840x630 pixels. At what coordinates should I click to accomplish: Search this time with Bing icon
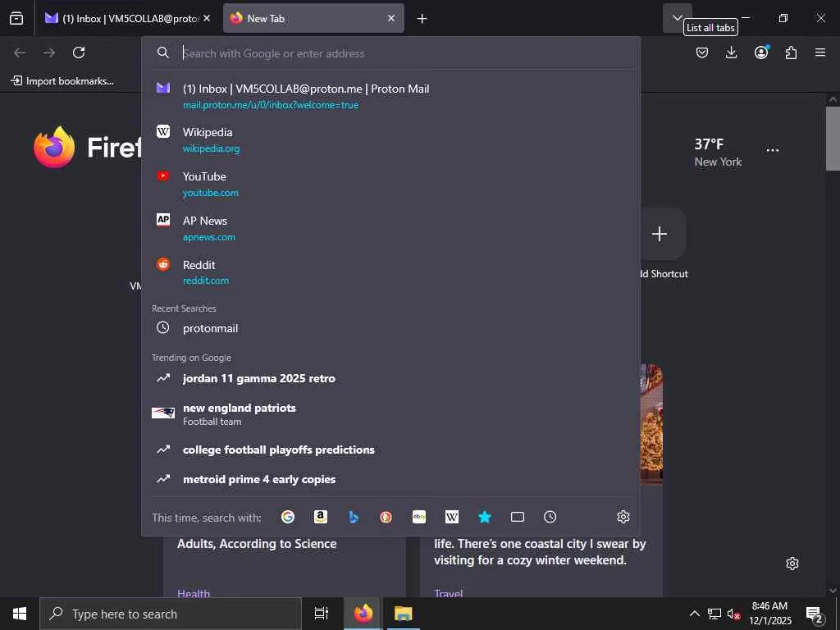pyautogui.click(x=354, y=517)
